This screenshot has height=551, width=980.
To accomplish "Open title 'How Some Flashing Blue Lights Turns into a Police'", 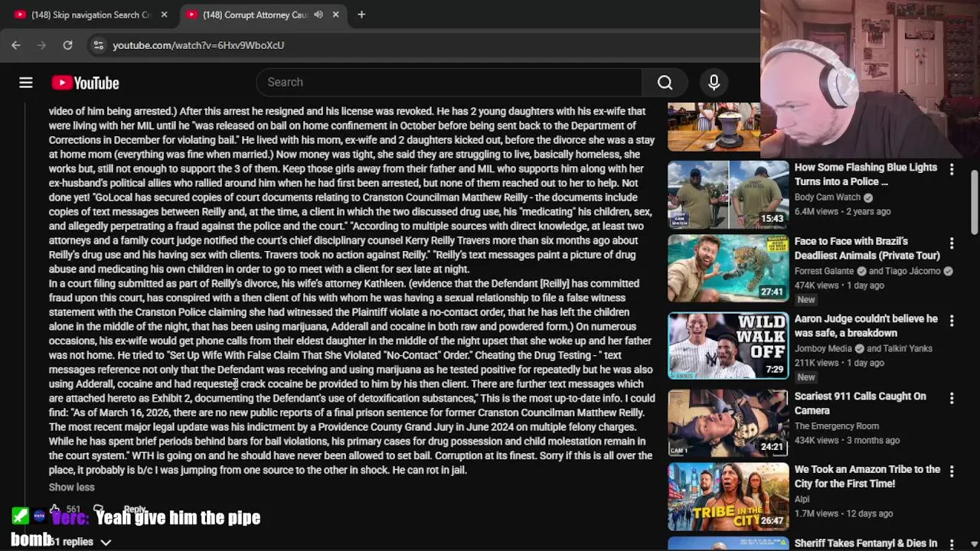I will (865, 174).
